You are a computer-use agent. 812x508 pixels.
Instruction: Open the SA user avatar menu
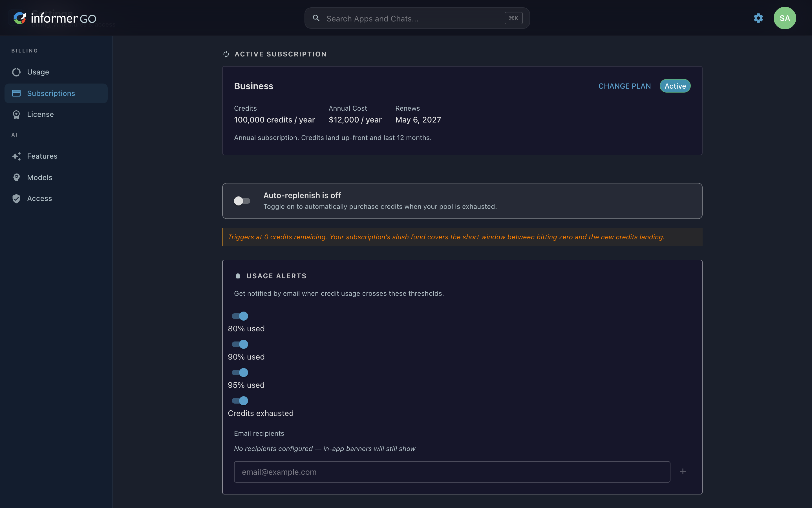[784, 18]
